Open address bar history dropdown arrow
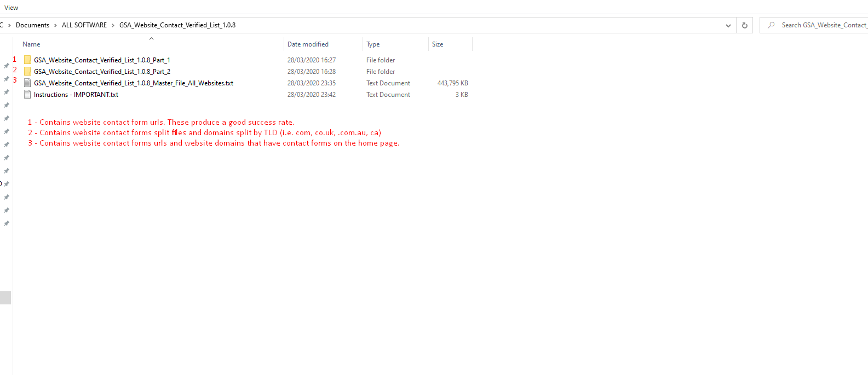Screen dimensions: 868x375 click(x=728, y=25)
